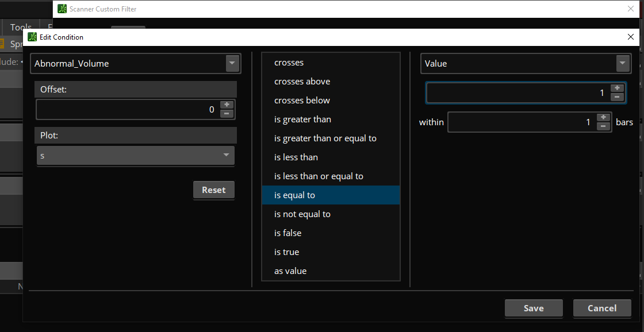The width and height of the screenshot is (644, 332).
Task: Select the 'as value' option
Action: [x=290, y=271]
